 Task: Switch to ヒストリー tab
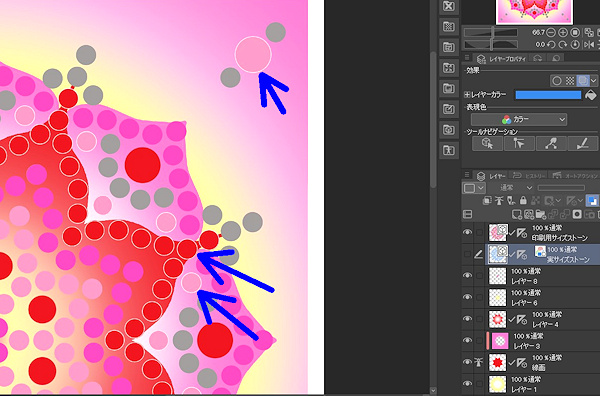[x=529, y=176]
